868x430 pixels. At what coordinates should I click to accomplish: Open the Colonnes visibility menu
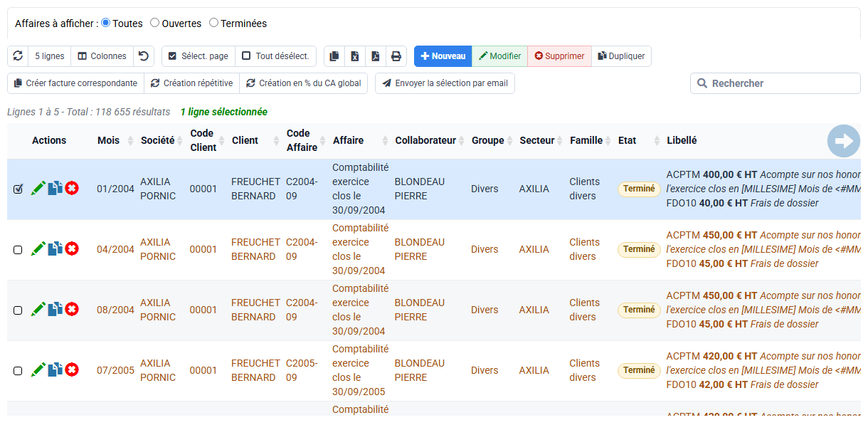pos(102,56)
